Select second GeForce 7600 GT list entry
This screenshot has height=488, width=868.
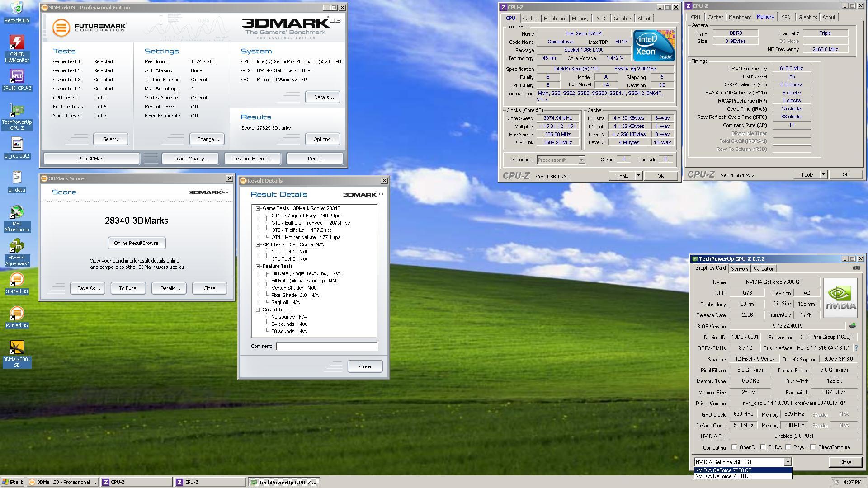pos(743,476)
